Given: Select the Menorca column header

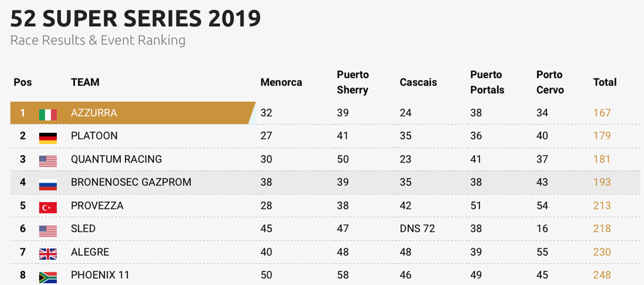Looking at the screenshot, I should 281,82.
